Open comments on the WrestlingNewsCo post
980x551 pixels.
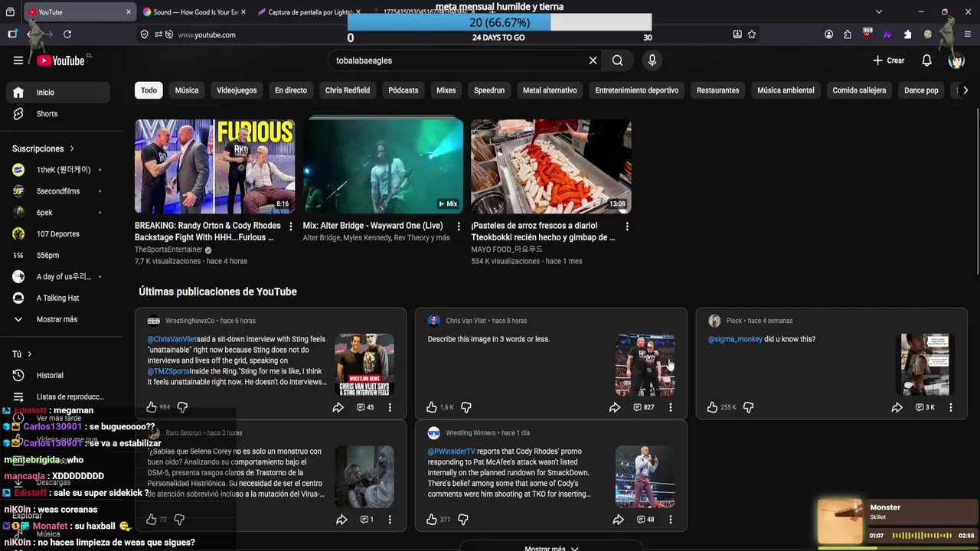pyautogui.click(x=365, y=407)
